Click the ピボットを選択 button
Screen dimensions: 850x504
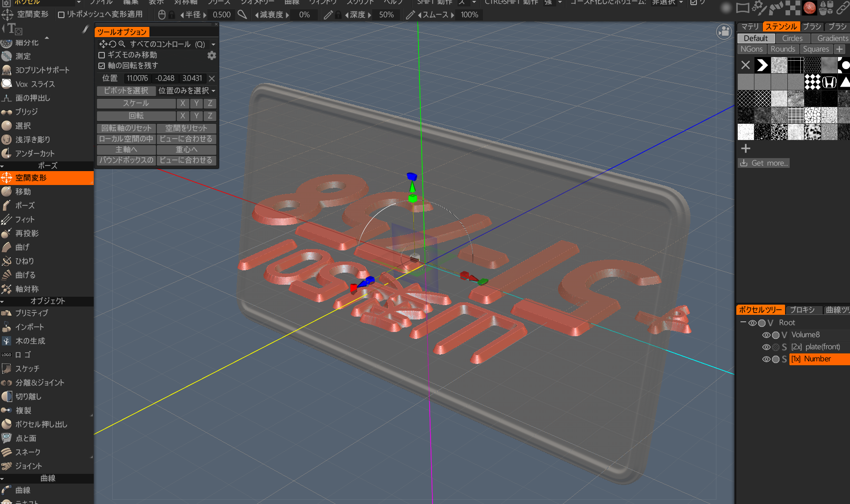point(126,91)
